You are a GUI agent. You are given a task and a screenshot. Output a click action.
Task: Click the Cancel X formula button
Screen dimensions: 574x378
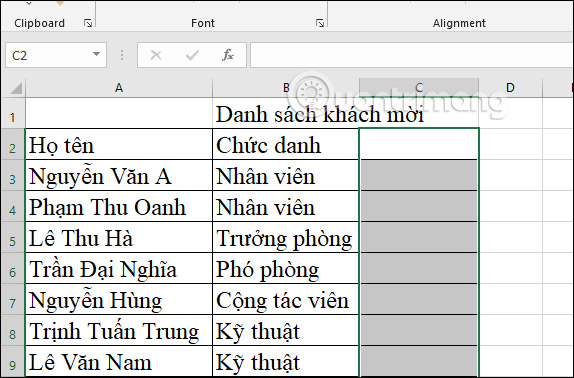tap(156, 55)
